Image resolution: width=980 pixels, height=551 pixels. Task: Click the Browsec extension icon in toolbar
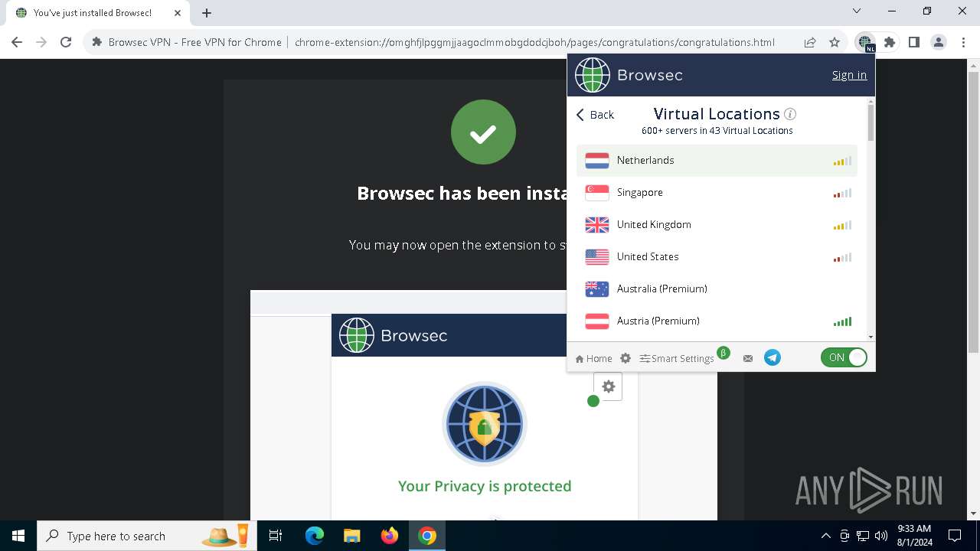coord(865,43)
